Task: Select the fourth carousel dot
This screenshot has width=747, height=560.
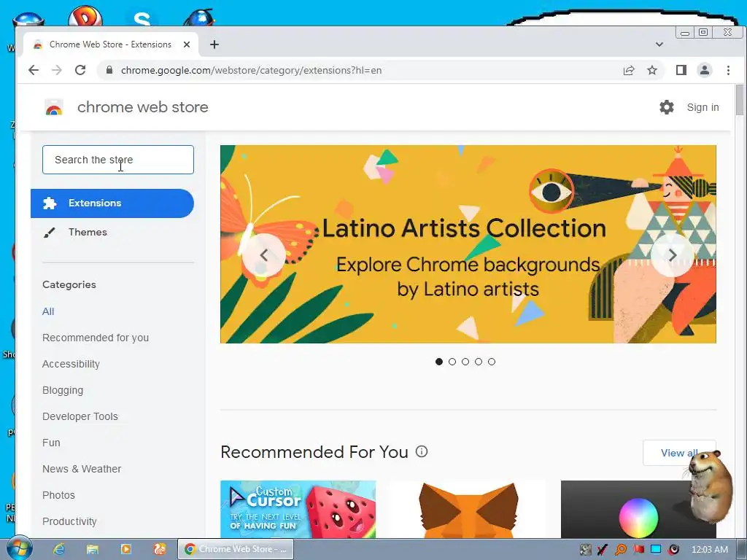Action: tap(479, 362)
